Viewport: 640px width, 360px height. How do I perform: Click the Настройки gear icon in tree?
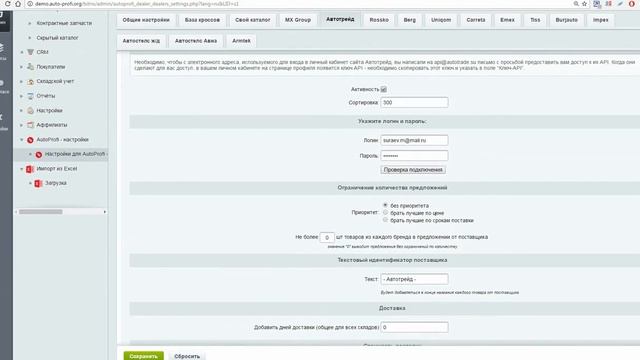click(x=30, y=111)
